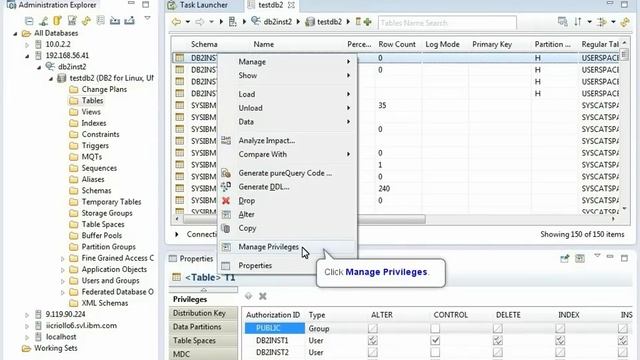Select the Views folder in the tree

[91, 112]
